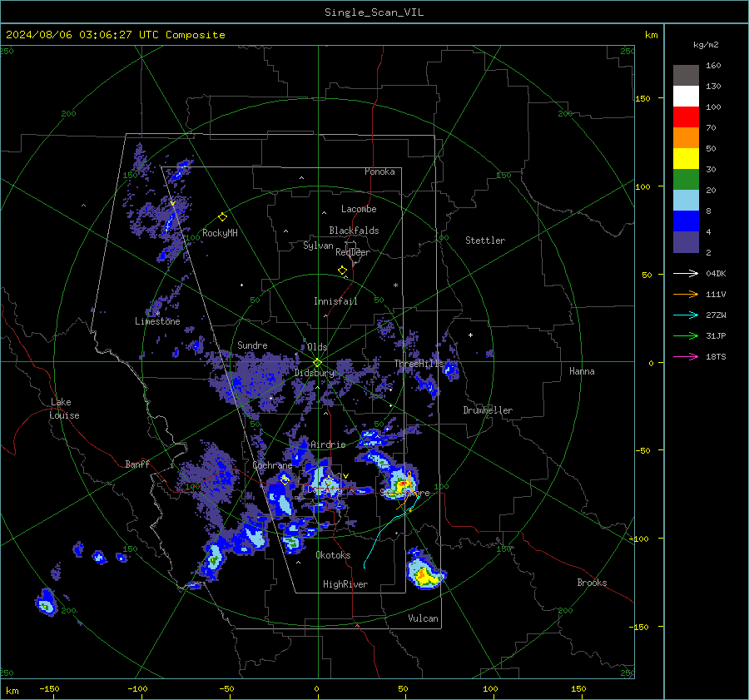Viewport: 749px width, 700px height.
Task: Click the white 100-130 legend color band
Action: [686, 97]
